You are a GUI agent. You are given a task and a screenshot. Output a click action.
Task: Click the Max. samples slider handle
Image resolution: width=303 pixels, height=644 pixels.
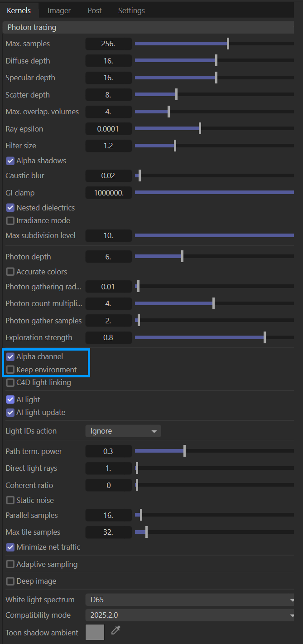pos(228,44)
